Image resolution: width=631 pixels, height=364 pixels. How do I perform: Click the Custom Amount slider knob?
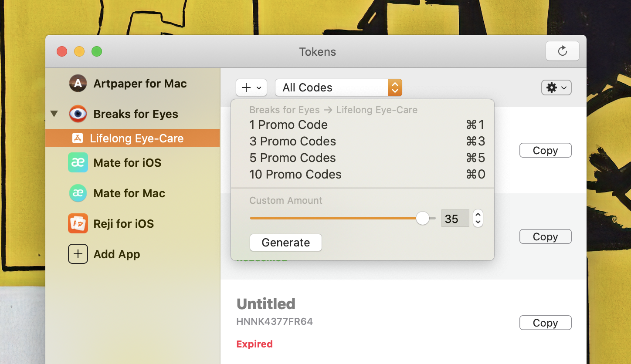pyautogui.click(x=423, y=218)
